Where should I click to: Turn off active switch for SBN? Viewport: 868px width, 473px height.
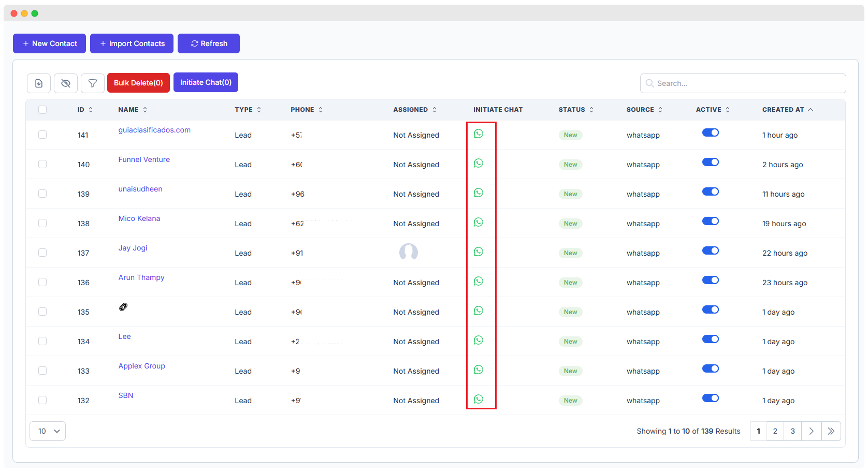pos(711,398)
